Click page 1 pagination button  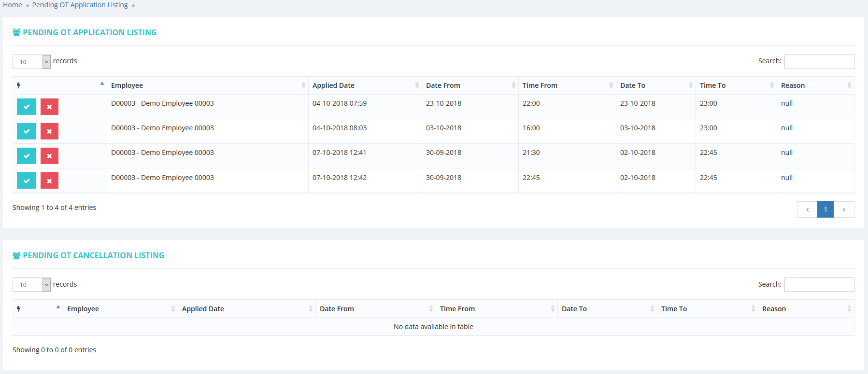pyautogui.click(x=825, y=209)
